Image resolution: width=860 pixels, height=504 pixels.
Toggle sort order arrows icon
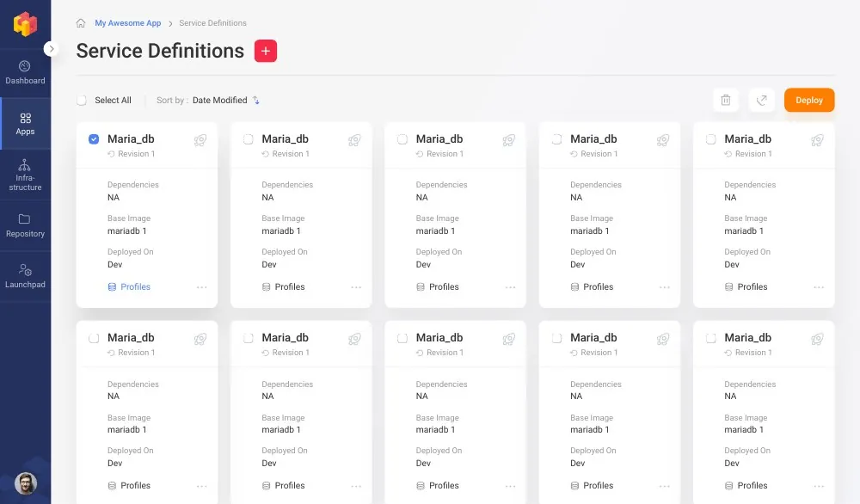pyautogui.click(x=256, y=101)
